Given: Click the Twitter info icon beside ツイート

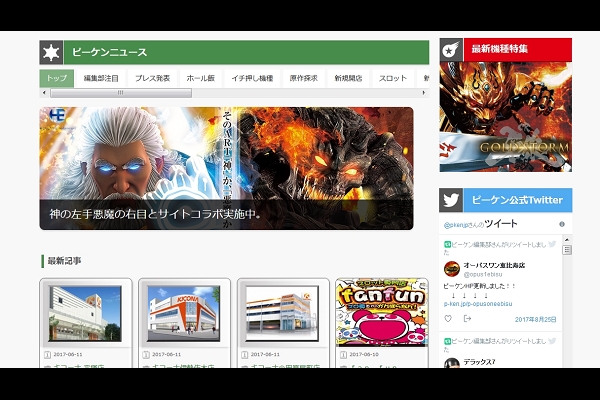Looking at the screenshot, I should [x=562, y=224].
